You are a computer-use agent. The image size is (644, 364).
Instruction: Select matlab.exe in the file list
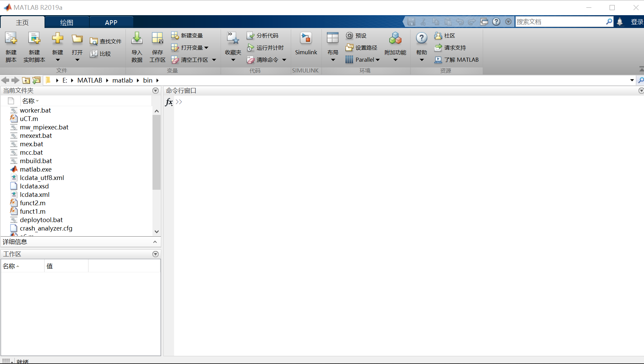(x=35, y=169)
